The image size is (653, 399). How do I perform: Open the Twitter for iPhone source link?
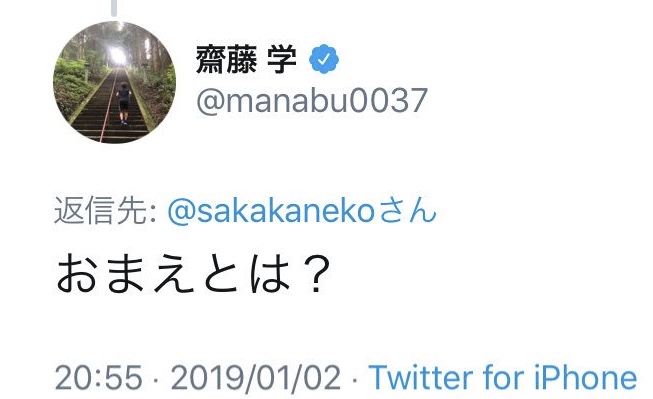(503, 378)
